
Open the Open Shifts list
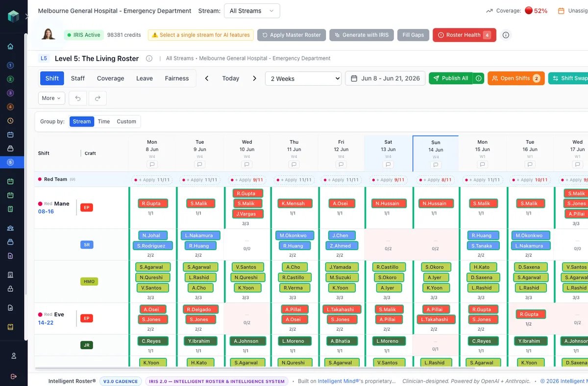coord(516,78)
